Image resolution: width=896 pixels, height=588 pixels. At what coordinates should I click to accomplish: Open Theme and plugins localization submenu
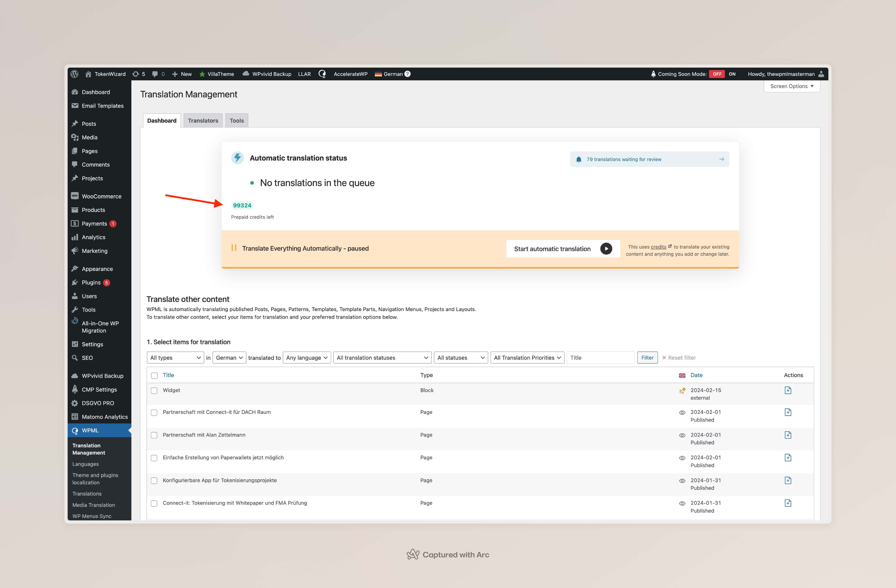tap(95, 478)
